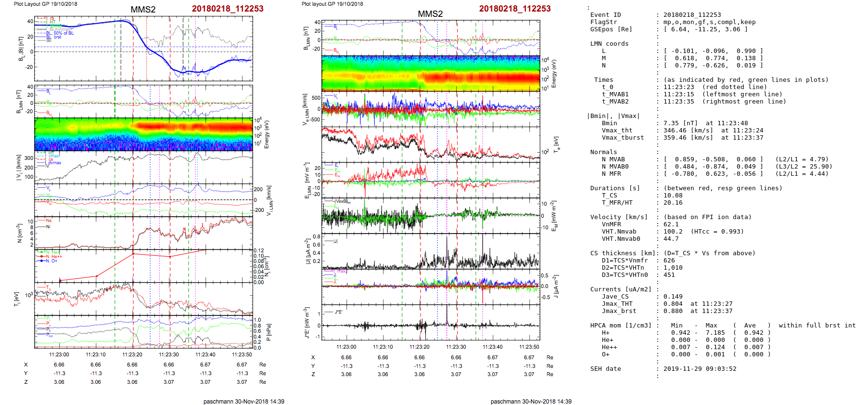Click the 'D3=TCS*VHTn0' label
Screen dimensions: 868x405
[x=625, y=275]
